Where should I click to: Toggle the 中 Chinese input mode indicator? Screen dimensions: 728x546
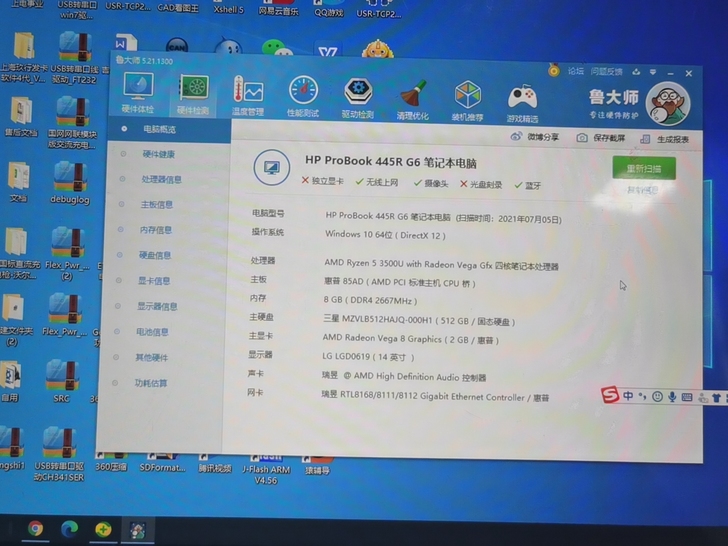pos(628,396)
